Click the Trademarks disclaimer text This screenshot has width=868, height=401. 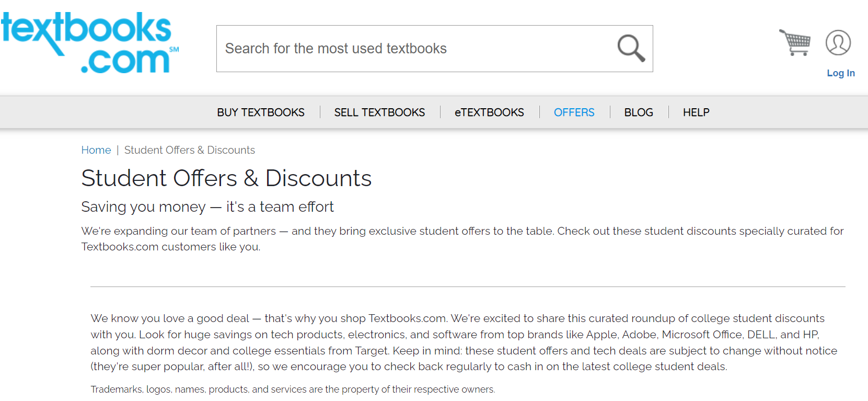293,389
